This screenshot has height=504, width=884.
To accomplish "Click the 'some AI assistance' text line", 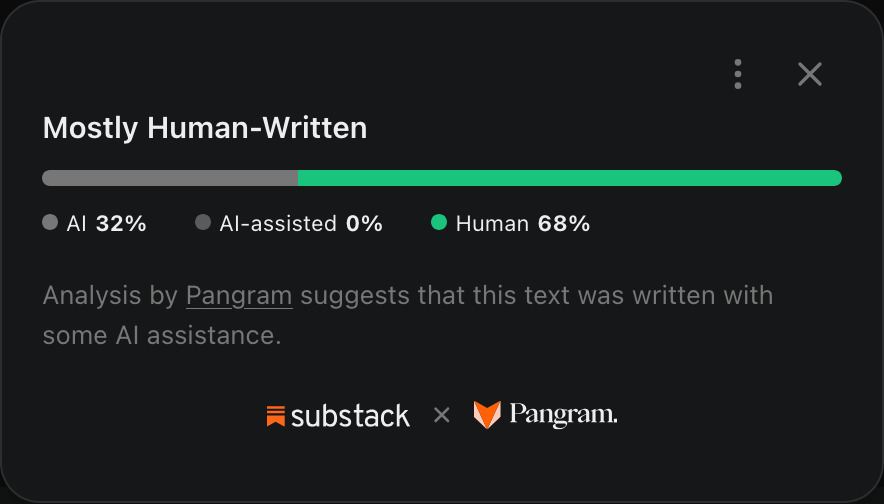I will [162, 335].
